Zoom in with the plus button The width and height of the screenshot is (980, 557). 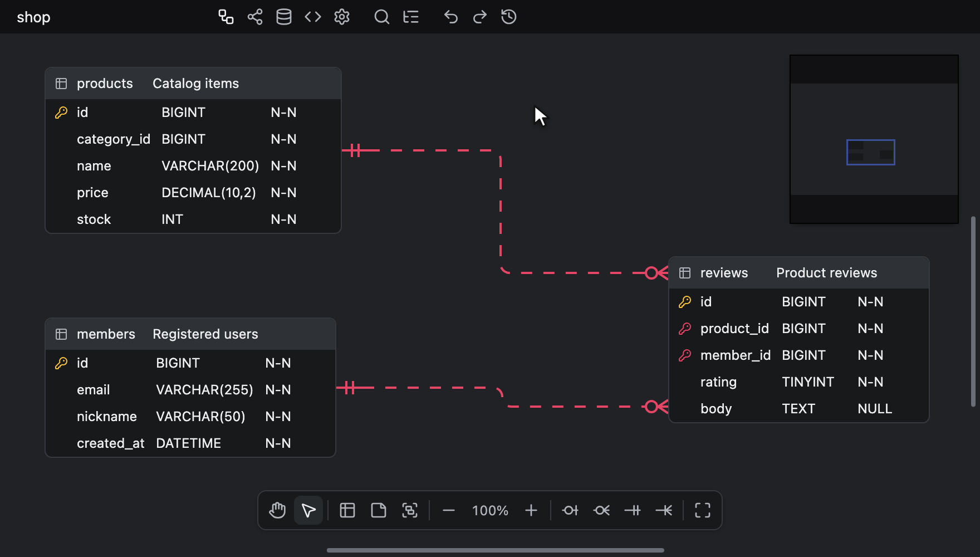tap(531, 510)
